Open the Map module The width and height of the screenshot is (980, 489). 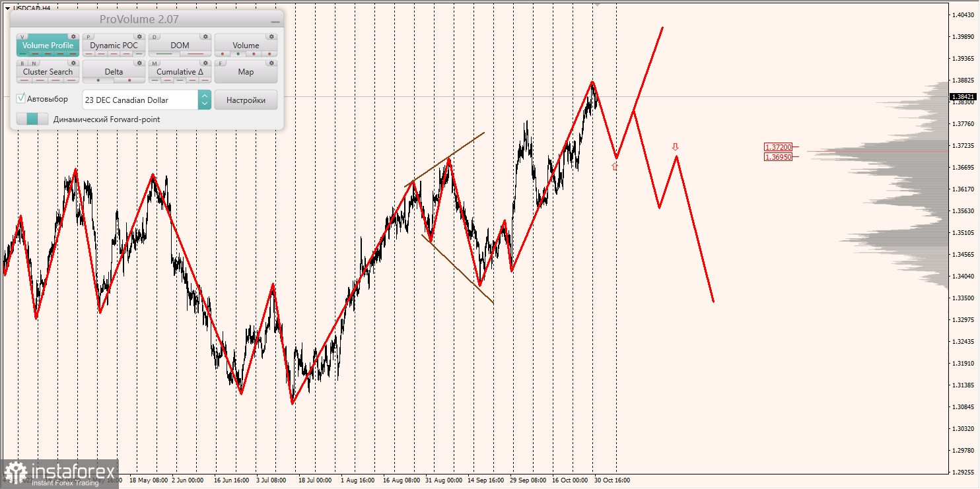(x=246, y=72)
